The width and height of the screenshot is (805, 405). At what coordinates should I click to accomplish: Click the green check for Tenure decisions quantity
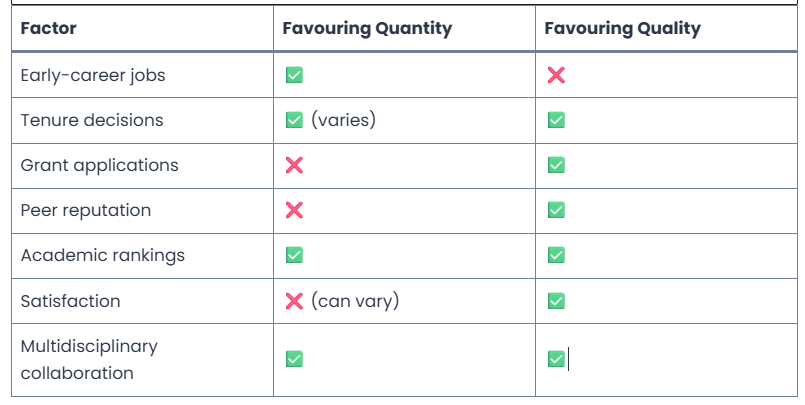coord(294,120)
